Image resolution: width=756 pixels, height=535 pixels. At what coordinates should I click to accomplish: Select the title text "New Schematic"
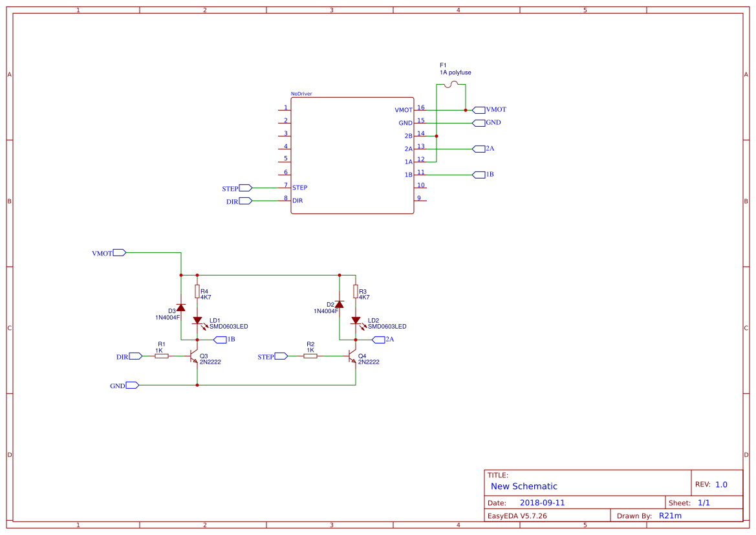click(524, 486)
